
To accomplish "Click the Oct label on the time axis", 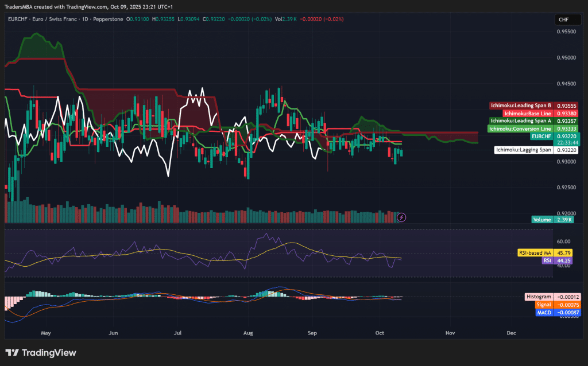I will pyautogui.click(x=379, y=333).
